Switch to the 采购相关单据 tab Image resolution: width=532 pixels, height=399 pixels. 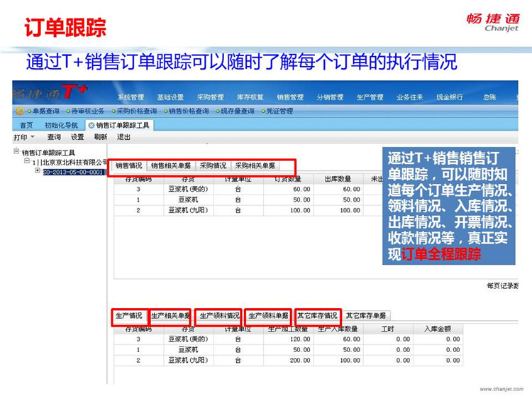pos(255,165)
